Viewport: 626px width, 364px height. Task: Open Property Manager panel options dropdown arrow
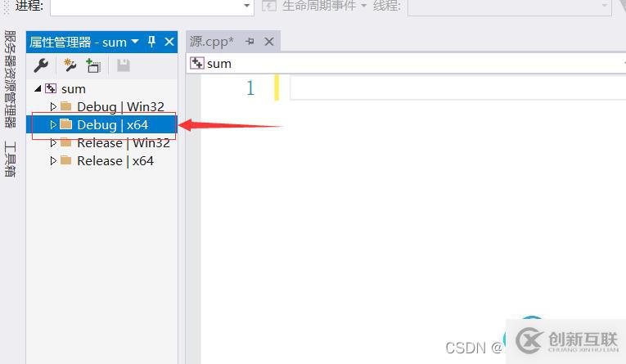135,42
